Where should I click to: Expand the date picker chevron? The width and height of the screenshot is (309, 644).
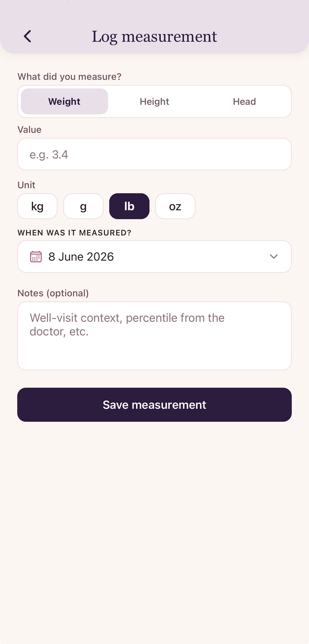[x=274, y=257]
